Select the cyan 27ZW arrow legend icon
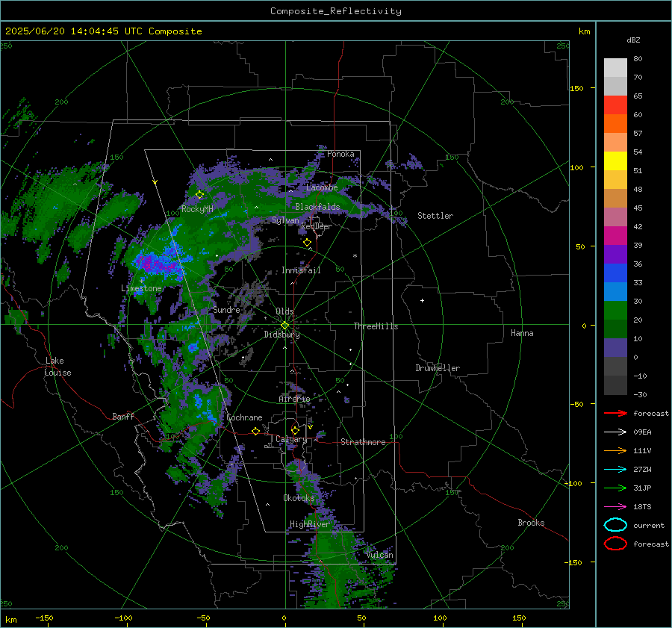This screenshot has height=628, width=672. [615, 470]
